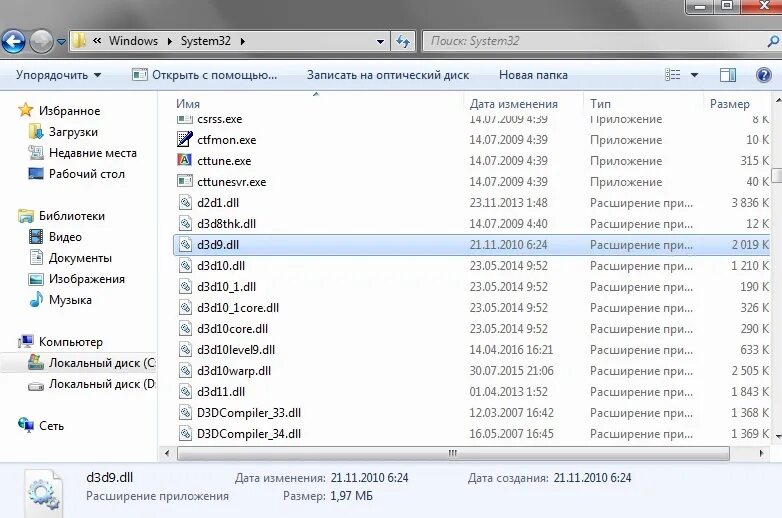This screenshot has width=782, height=518.
Task: Click the magnifier search icon
Action: pyautogui.click(x=773, y=41)
